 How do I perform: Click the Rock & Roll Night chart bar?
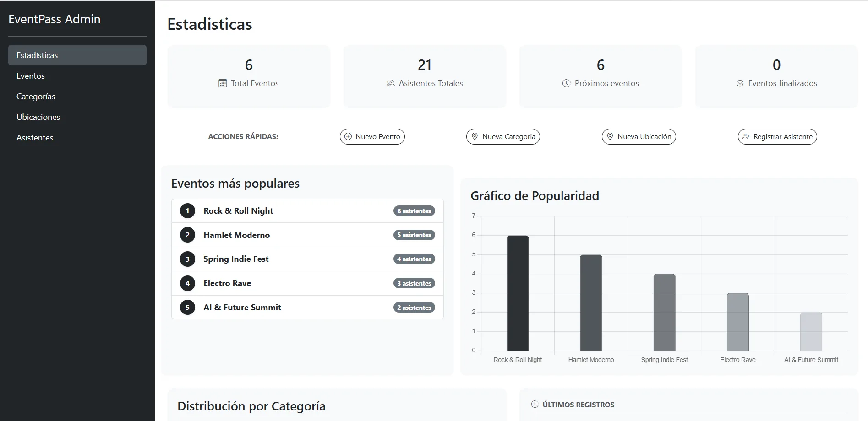[x=518, y=293]
